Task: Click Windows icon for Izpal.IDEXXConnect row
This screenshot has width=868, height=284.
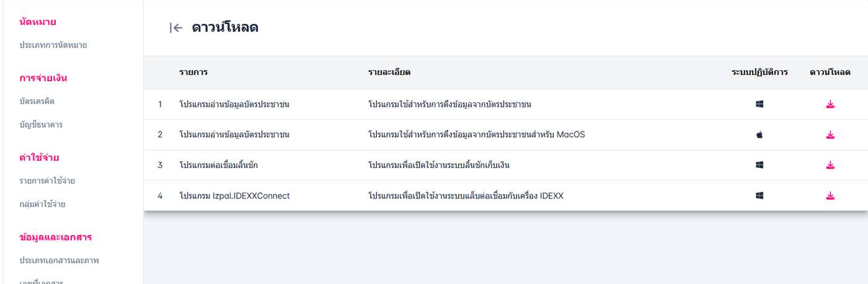Action: coord(759,196)
